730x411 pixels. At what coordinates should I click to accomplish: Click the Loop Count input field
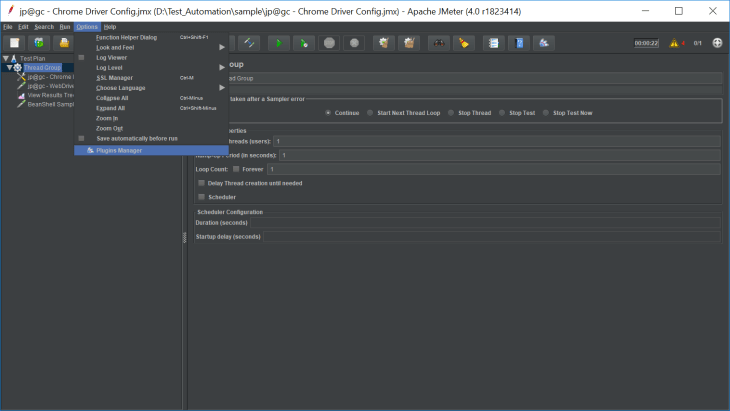point(494,169)
